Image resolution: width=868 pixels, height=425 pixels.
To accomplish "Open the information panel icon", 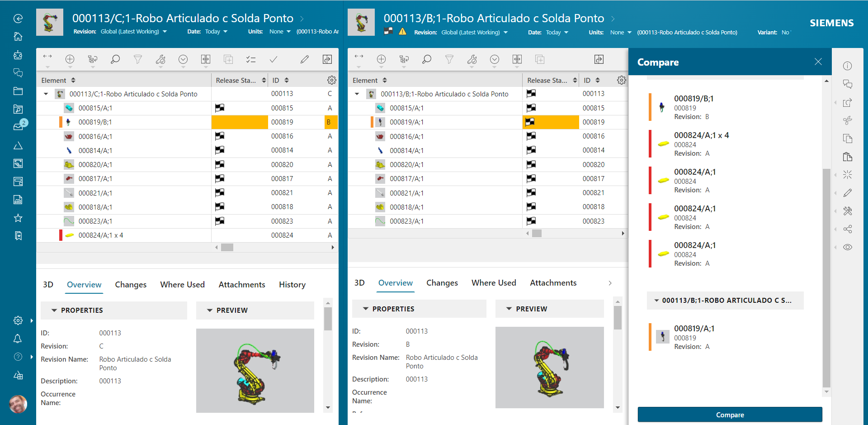I will [847, 66].
